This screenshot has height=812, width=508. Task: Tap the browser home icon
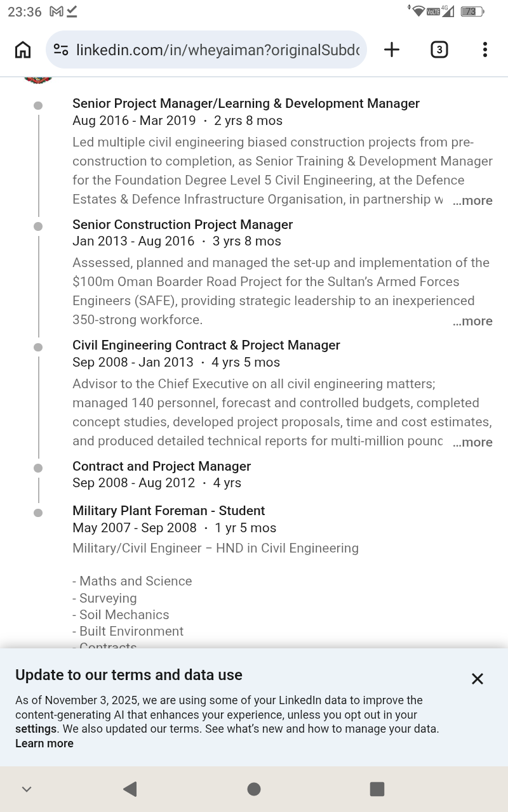[23, 49]
